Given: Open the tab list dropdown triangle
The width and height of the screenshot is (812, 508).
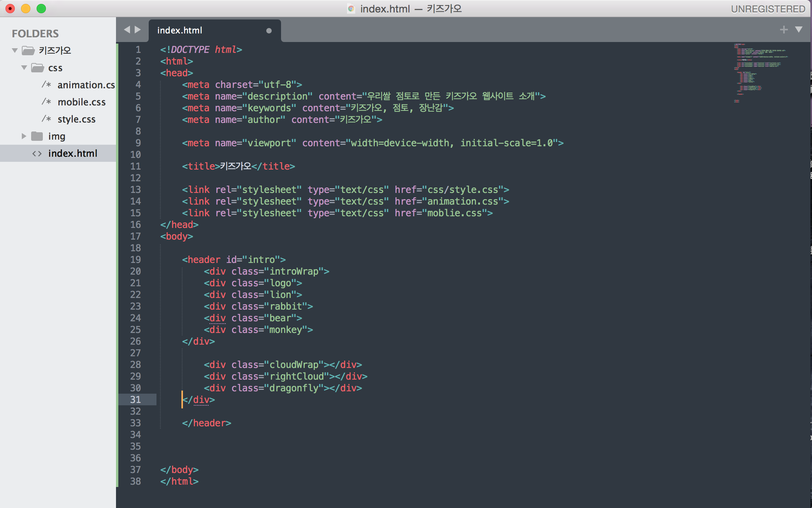Looking at the screenshot, I should pos(799,30).
